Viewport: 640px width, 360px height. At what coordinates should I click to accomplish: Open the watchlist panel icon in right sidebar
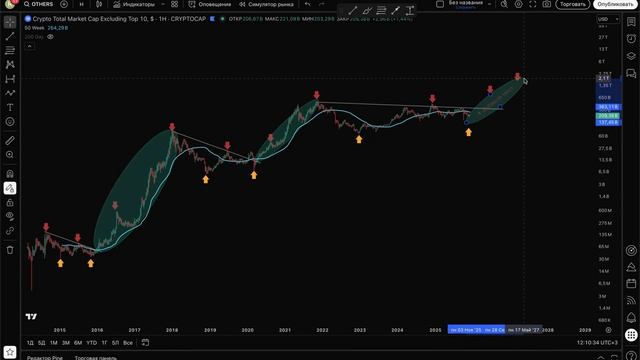click(631, 22)
